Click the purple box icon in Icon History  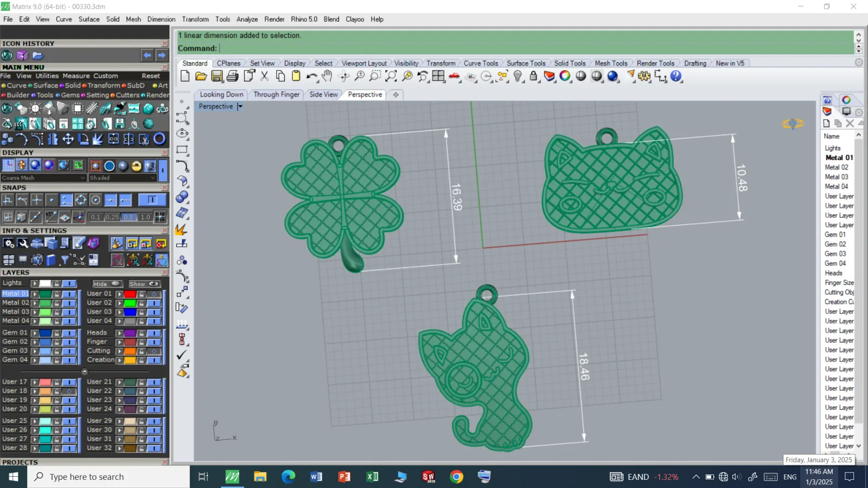22,55
